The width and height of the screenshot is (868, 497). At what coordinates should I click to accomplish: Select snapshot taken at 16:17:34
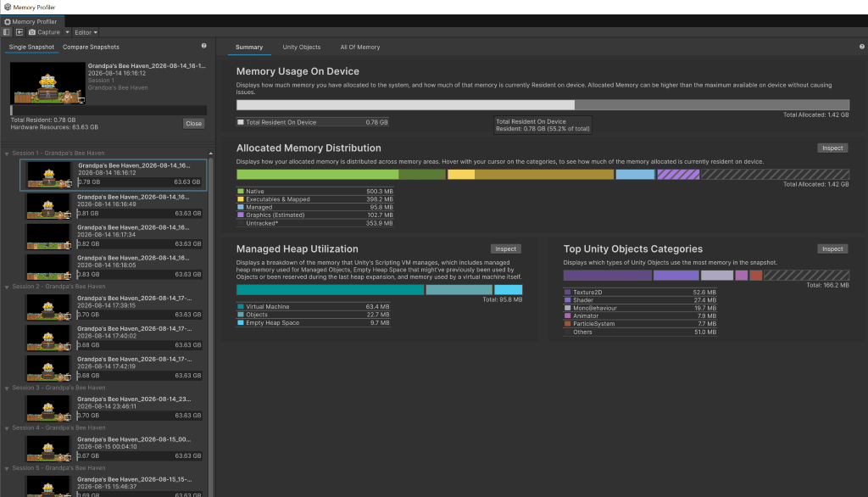point(114,236)
